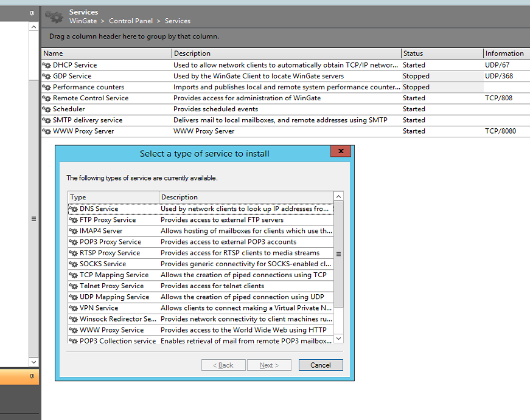
Task: Click the gear icon beside Performance counters
Action: (47, 87)
